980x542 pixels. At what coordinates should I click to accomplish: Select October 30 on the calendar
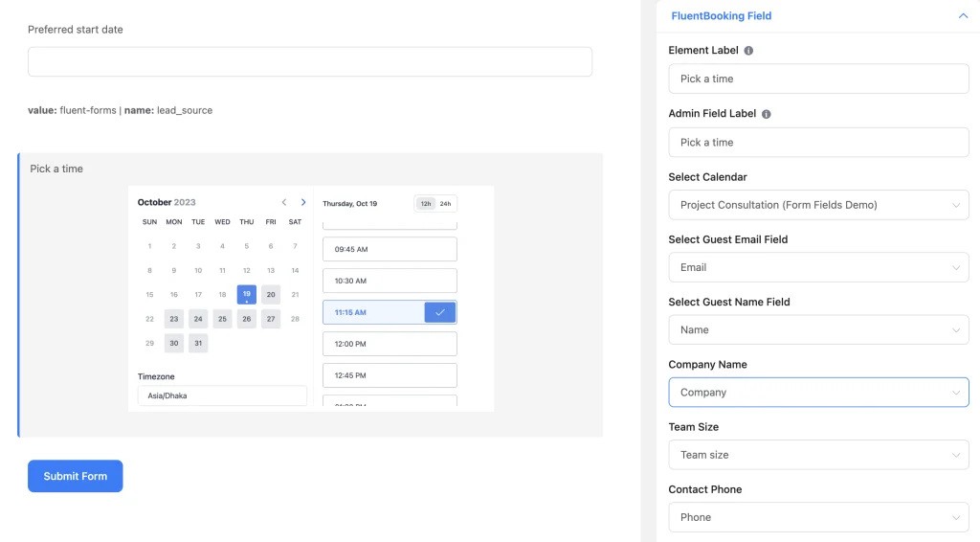click(x=174, y=343)
